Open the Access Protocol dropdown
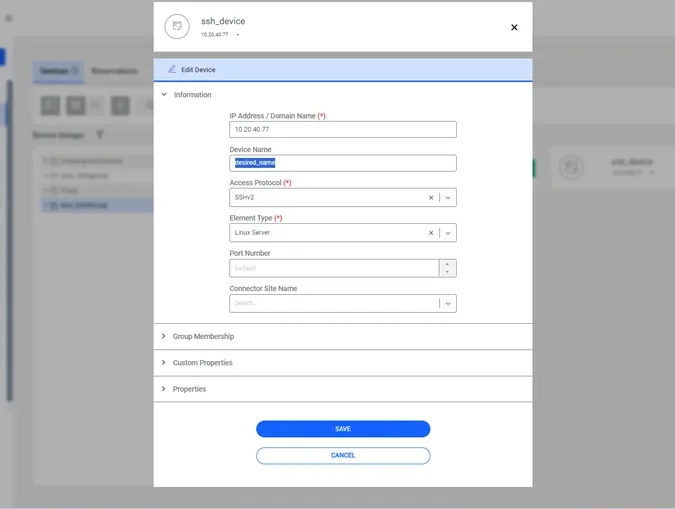 point(448,198)
